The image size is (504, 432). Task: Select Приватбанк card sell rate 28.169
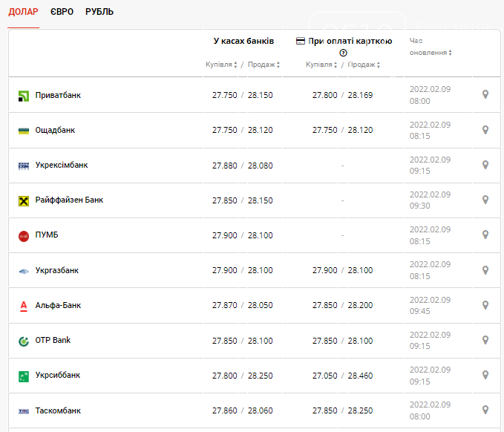coord(360,96)
